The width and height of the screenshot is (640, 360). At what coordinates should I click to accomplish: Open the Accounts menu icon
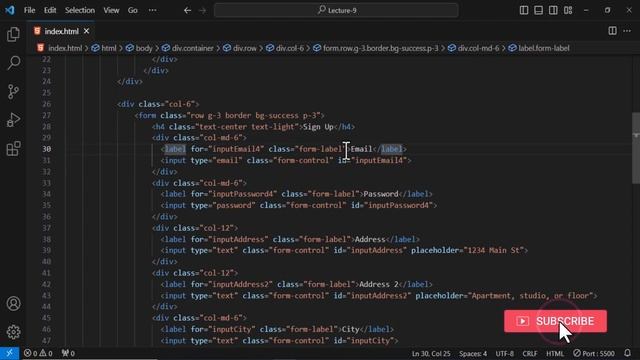tap(13, 304)
